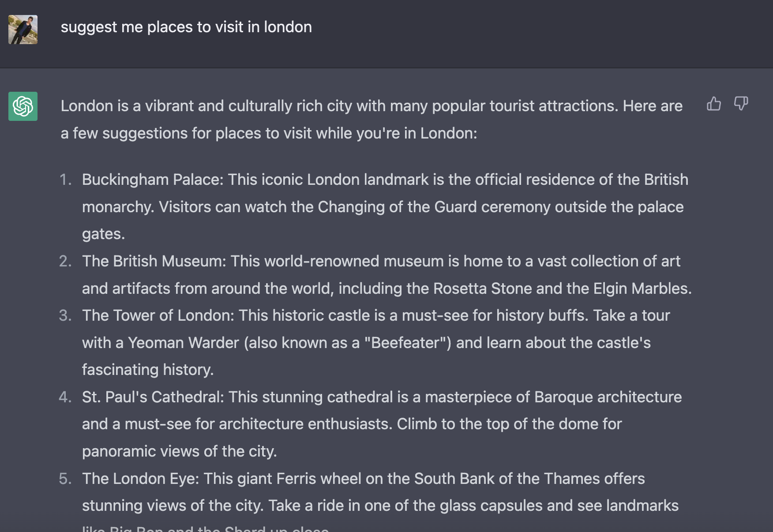Click "The Tower of London" heading text
This screenshot has height=532, width=773.
click(x=158, y=316)
